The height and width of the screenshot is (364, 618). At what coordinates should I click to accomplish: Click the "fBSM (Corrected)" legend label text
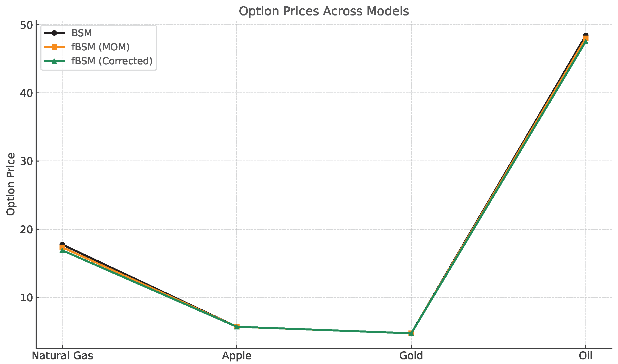point(112,61)
